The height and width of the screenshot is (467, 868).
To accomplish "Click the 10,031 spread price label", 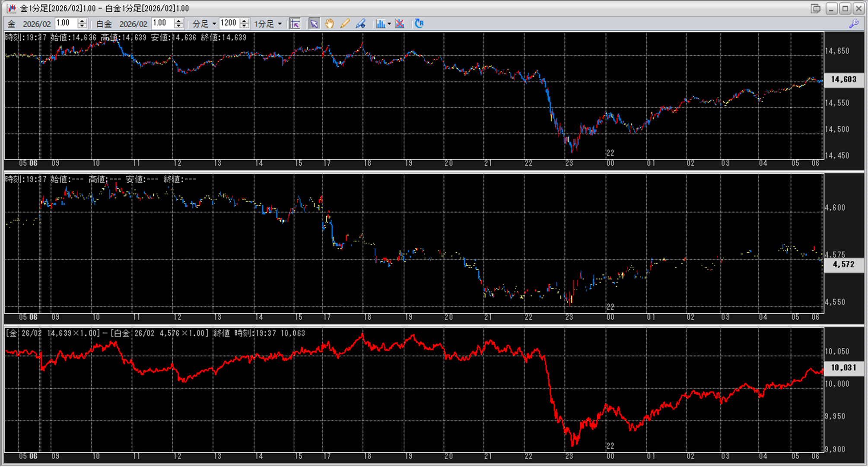I will point(843,368).
